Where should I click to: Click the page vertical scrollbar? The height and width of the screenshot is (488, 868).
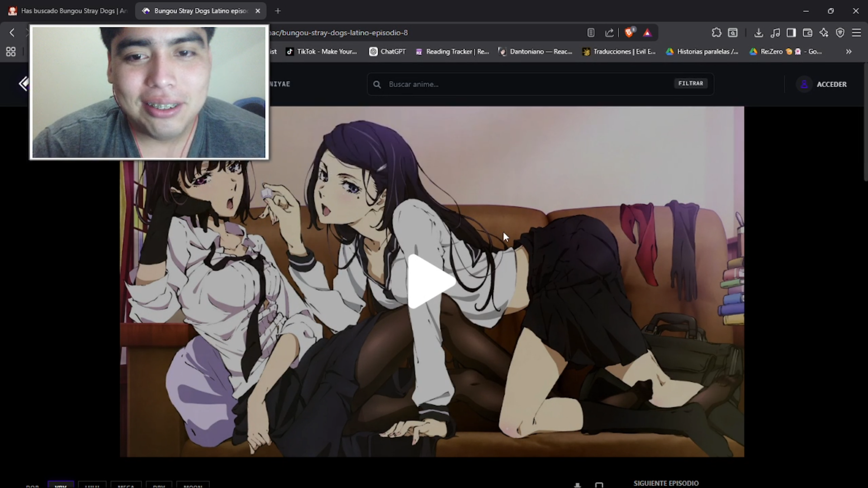(x=865, y=122)
